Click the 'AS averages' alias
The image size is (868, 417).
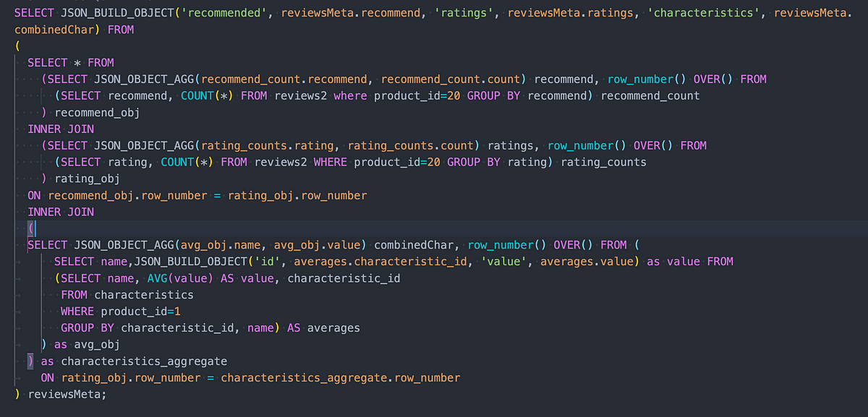[x=323, y=328]
